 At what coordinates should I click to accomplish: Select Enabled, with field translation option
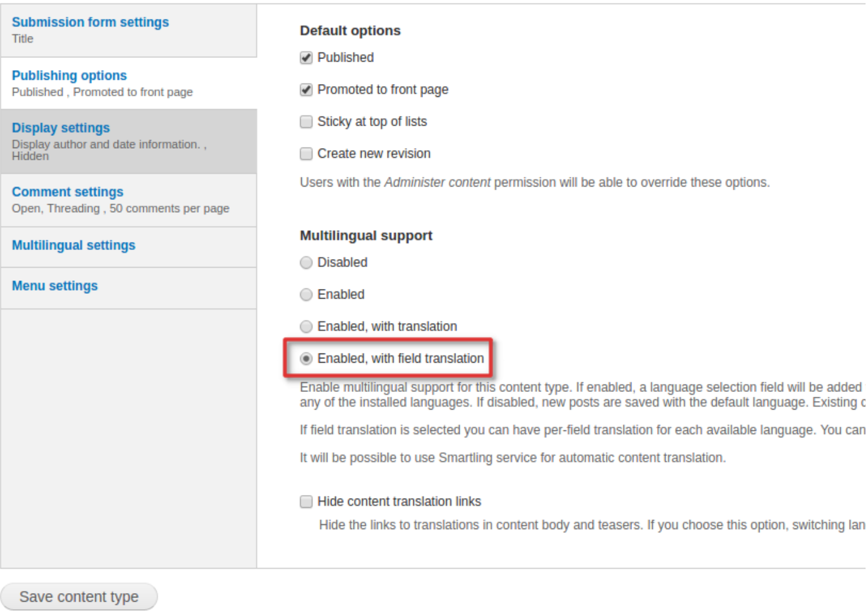click(x=306, y=359)
